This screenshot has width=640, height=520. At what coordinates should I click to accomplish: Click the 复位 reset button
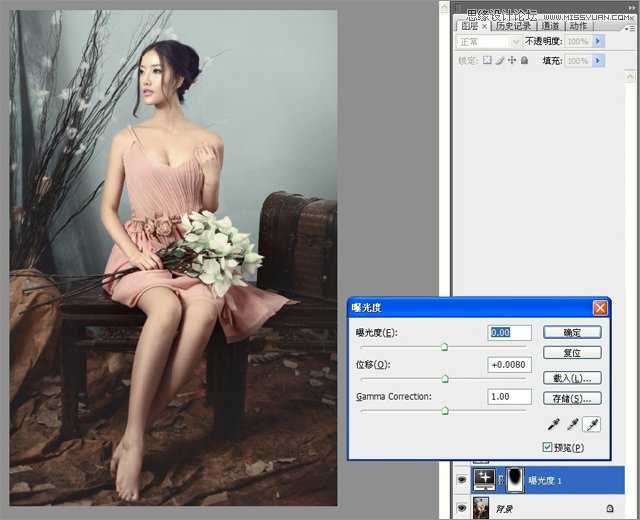[x=573, y=353]
